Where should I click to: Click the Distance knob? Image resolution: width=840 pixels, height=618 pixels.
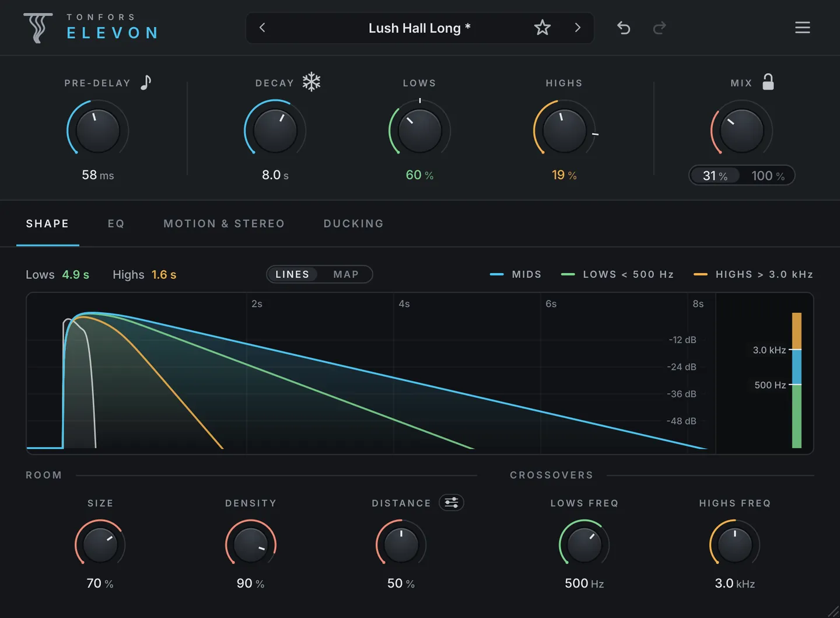[401, 544]
